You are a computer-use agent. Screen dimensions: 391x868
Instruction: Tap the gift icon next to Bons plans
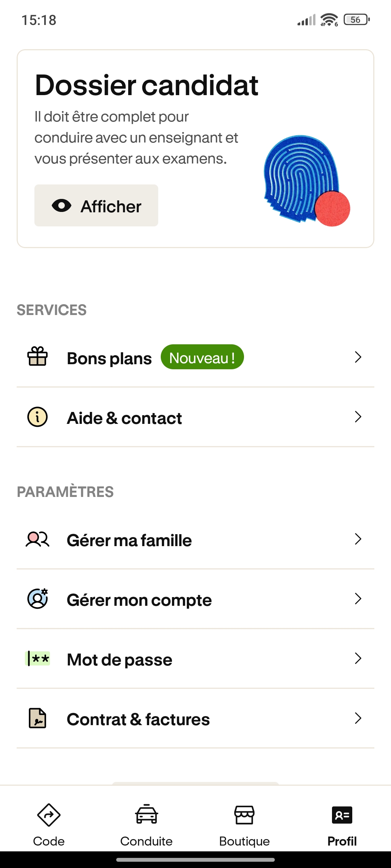38,357
